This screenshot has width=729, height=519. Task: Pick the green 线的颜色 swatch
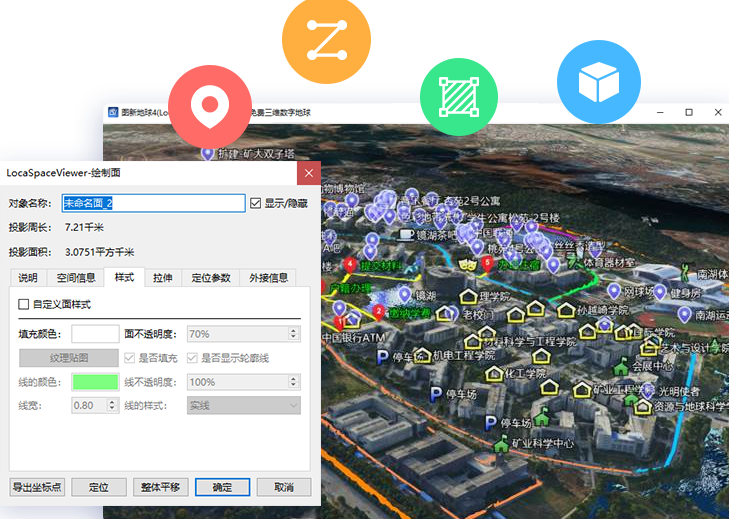95,382
